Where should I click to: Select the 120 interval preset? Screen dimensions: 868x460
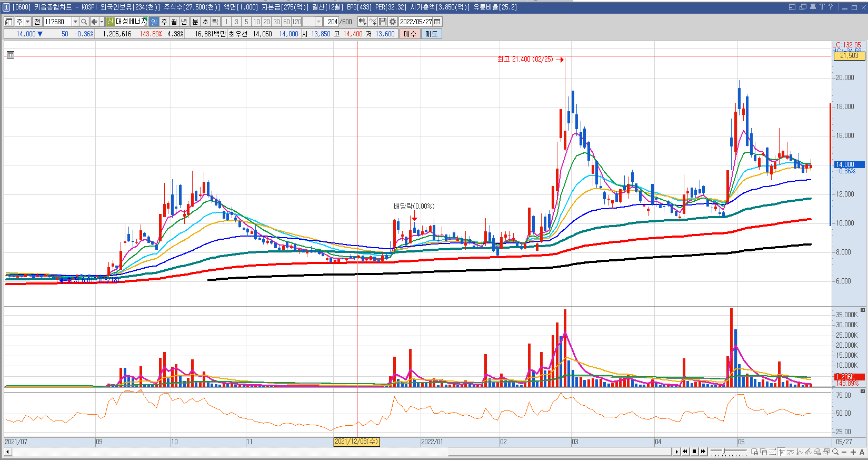click(x=297, y=22)
